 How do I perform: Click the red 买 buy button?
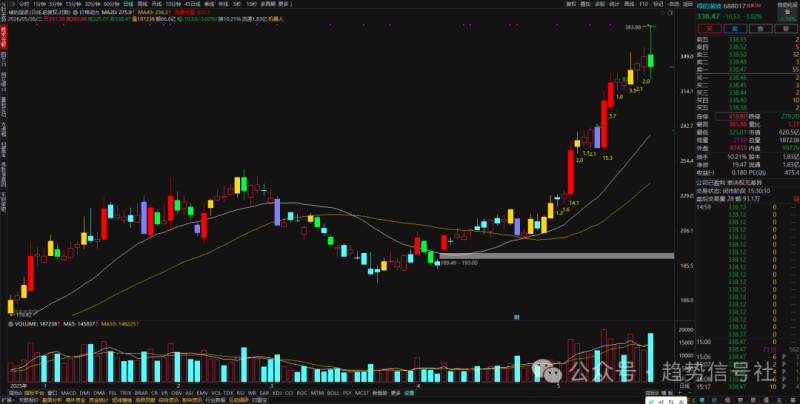coord(710,29)
